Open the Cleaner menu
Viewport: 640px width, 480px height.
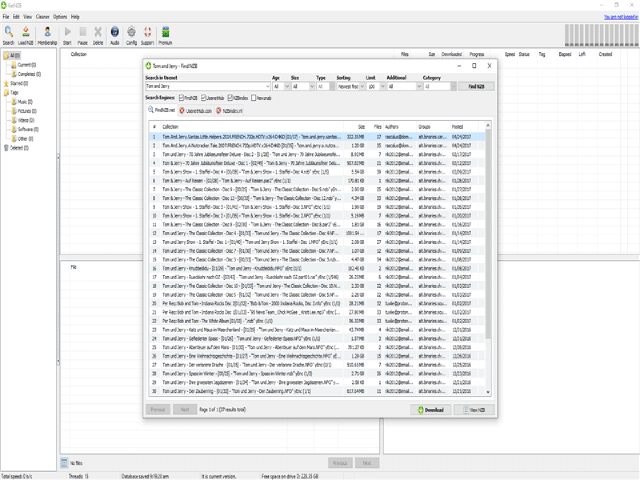click(42, 17)
